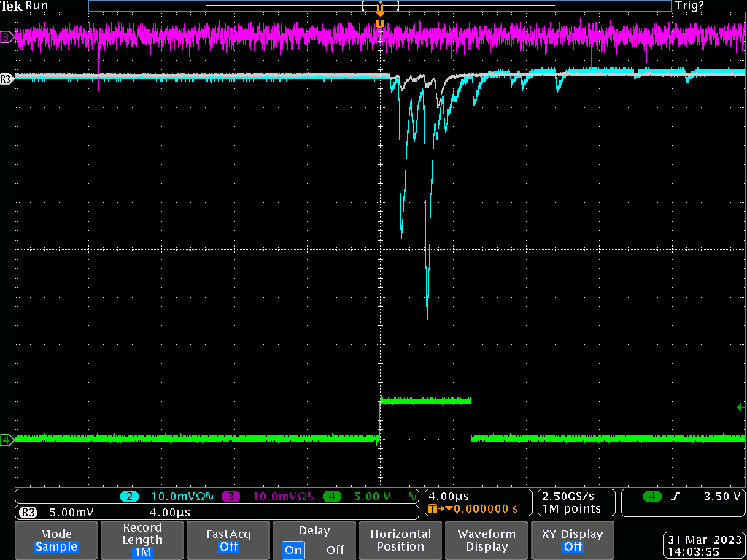Click the magenta channel 3 badge in readout bar

(x=231, y=497)
